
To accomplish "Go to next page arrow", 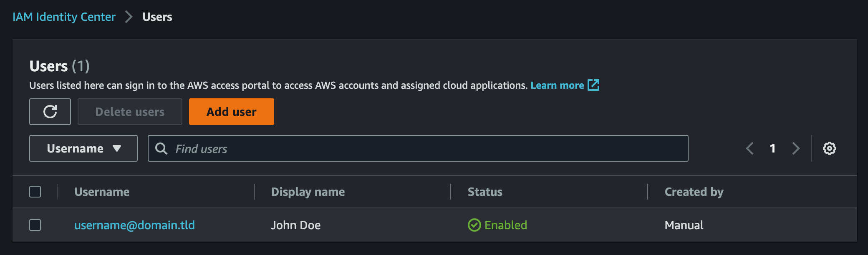I will 796,148.
